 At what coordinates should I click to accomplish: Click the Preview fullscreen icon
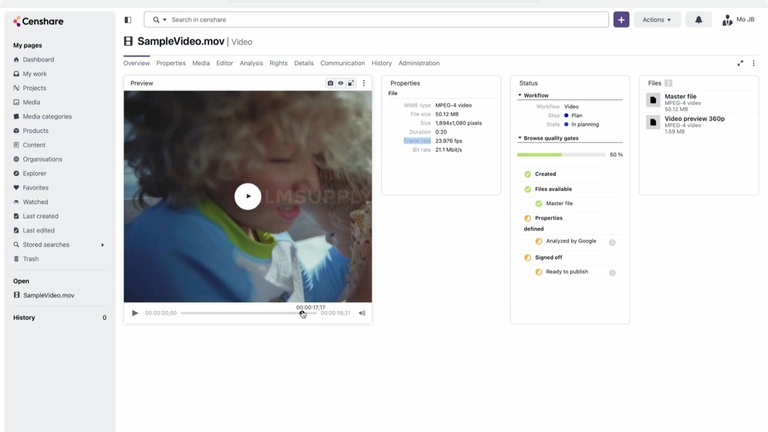pyautogui.click(x=351, y=83)
